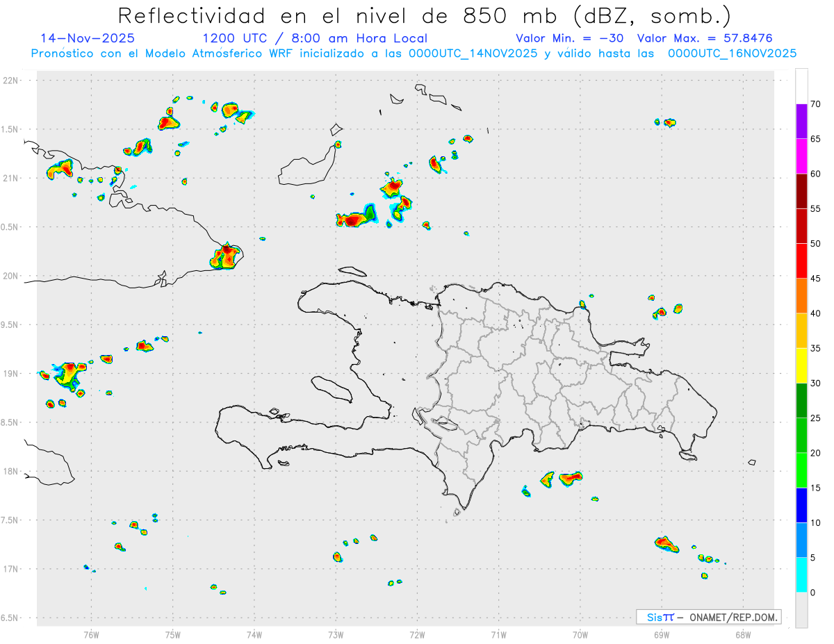Pick the yellow 30–35 dBZ colorbar segment
The height and width of the screenshot is (644, 834).
[x=801, y=365]
